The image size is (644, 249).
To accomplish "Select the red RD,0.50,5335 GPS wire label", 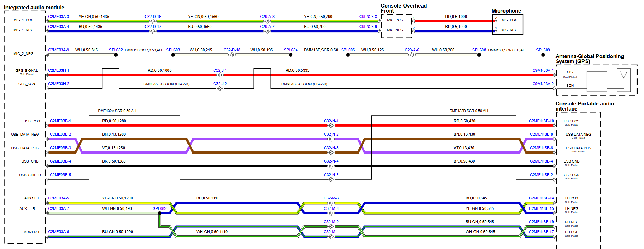I will click(297, 70).
